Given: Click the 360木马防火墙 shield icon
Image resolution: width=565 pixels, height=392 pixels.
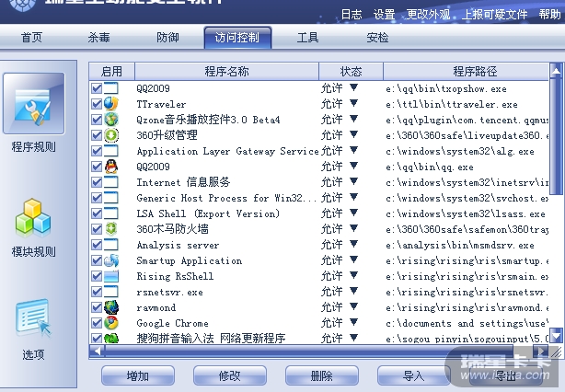Looking at the screenshot, I should [111, 229].
